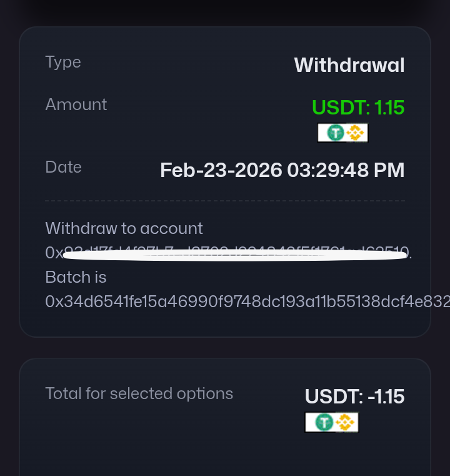
Task: Click the Tether icon in the total section
Action: (x=324, y=422)
